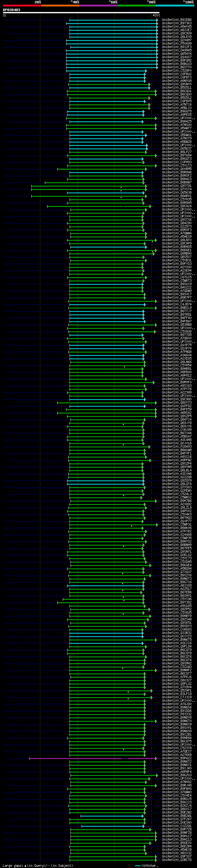197x868 pixels.
Task: Select the hit label UniRef100_B8B2W1
Action: 177,816
